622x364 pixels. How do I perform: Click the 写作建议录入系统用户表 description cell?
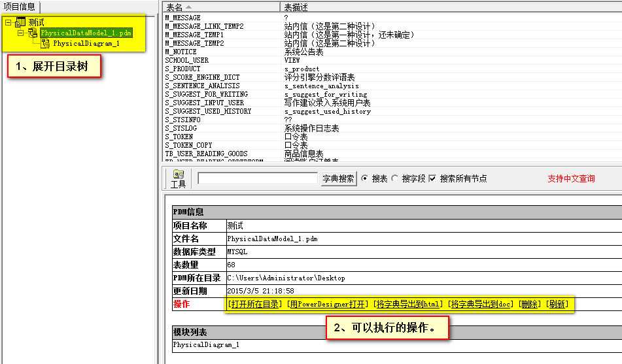[327, 103]
